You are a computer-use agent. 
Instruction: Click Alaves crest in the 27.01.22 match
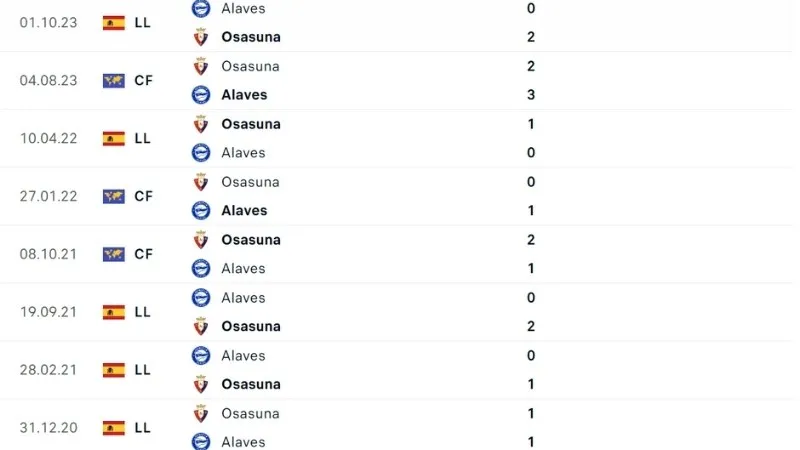tap(201, 210)
